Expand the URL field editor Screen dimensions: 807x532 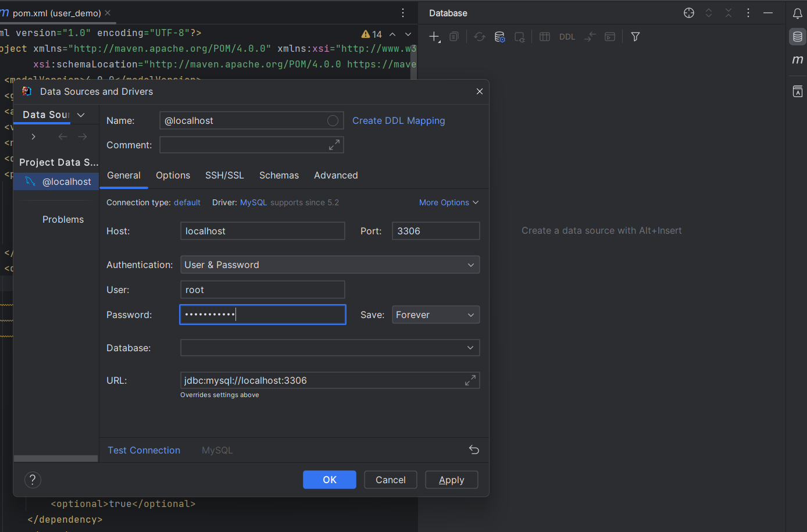[470, 380]
